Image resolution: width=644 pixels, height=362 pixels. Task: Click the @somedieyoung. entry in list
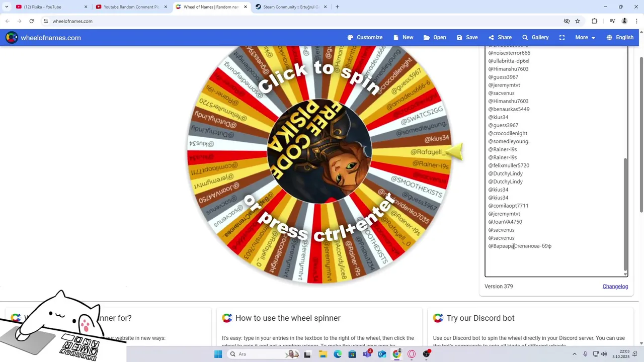[509, 141]
